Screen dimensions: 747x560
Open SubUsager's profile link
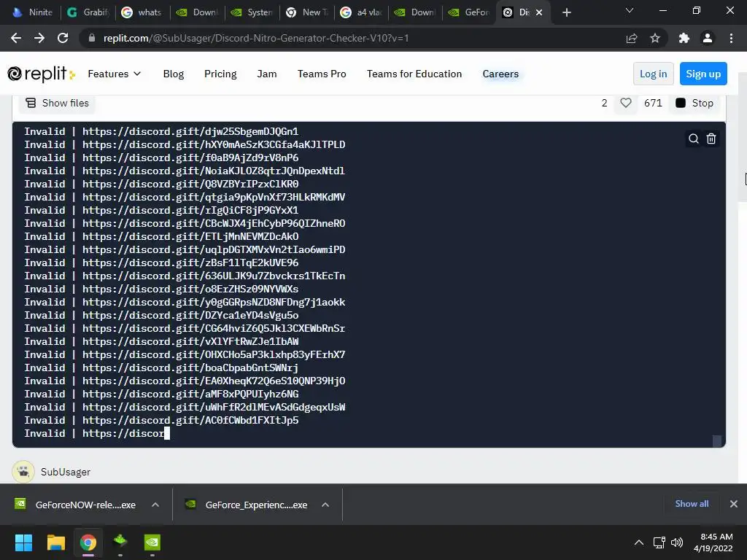pyautogui.click(x=65, y=472)
